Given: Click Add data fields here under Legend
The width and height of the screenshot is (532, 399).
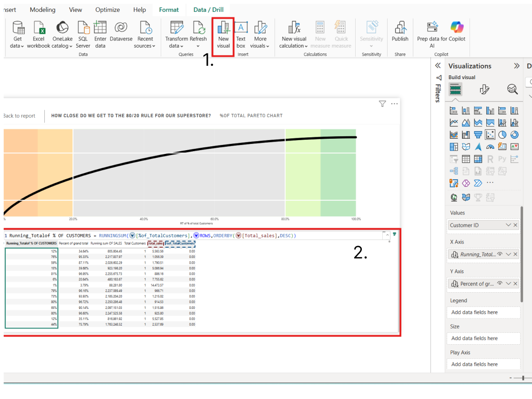Looking at the screenshot, I should (x=483, y=312).
